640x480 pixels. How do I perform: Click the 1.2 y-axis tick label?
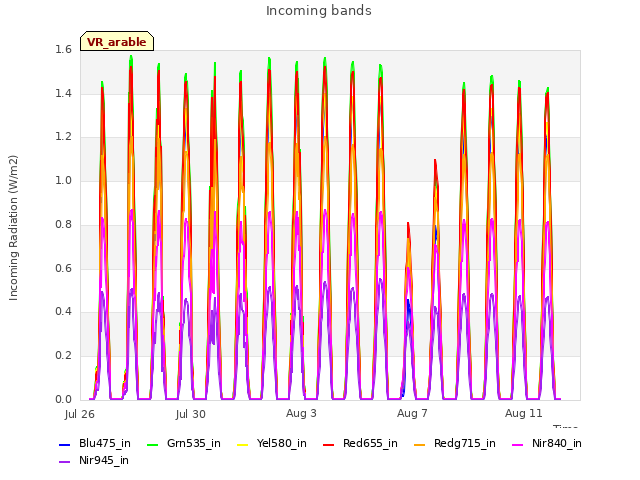(x=63, y=137)
